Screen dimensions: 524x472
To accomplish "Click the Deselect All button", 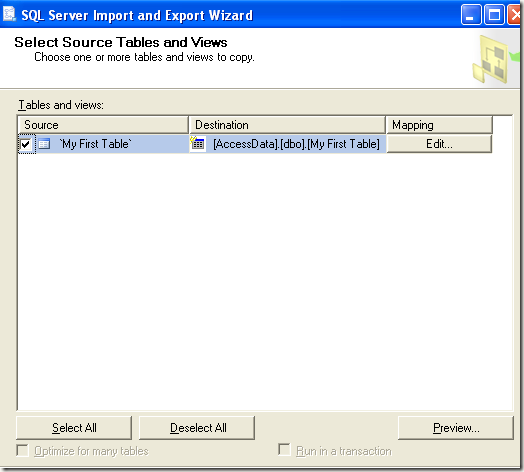I will [197, 428].
